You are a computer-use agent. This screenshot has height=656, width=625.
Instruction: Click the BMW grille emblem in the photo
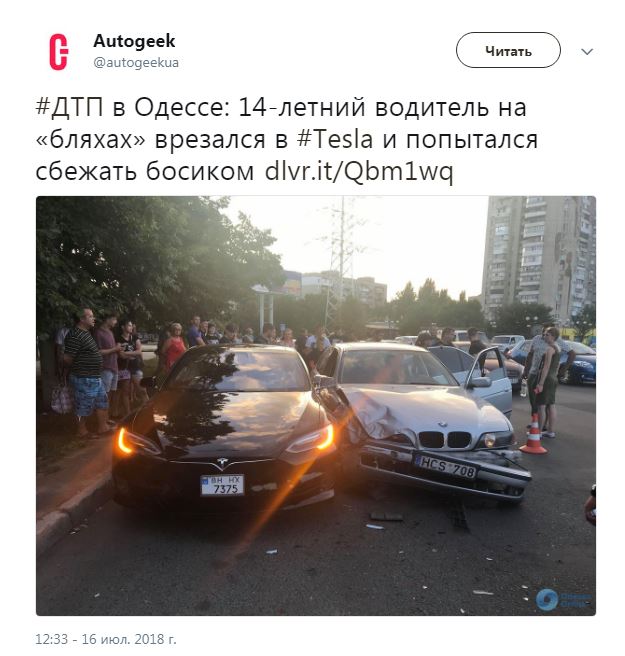[x=442, y=425]
